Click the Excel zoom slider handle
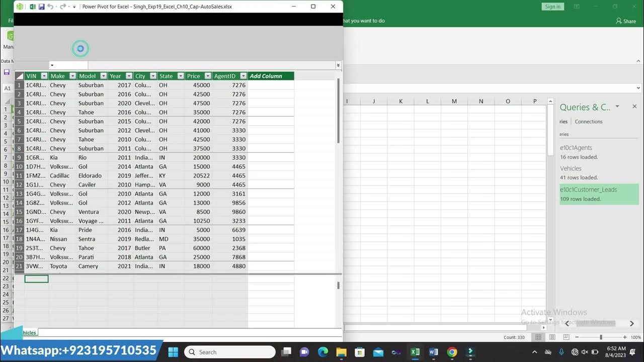Viewport: 644px width, 362px height. (x=601, y=337)
